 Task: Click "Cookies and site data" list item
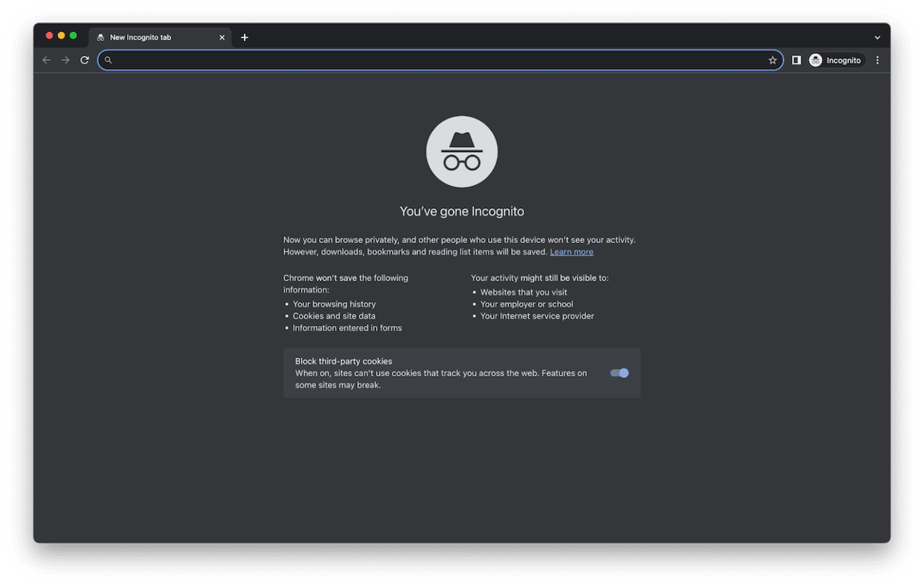tap(334, 316)
